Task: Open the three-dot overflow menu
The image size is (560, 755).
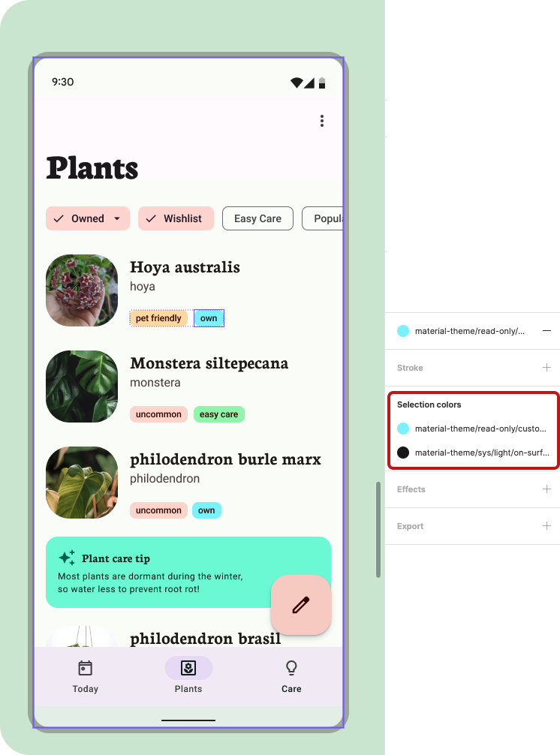Action: (321, 121)
